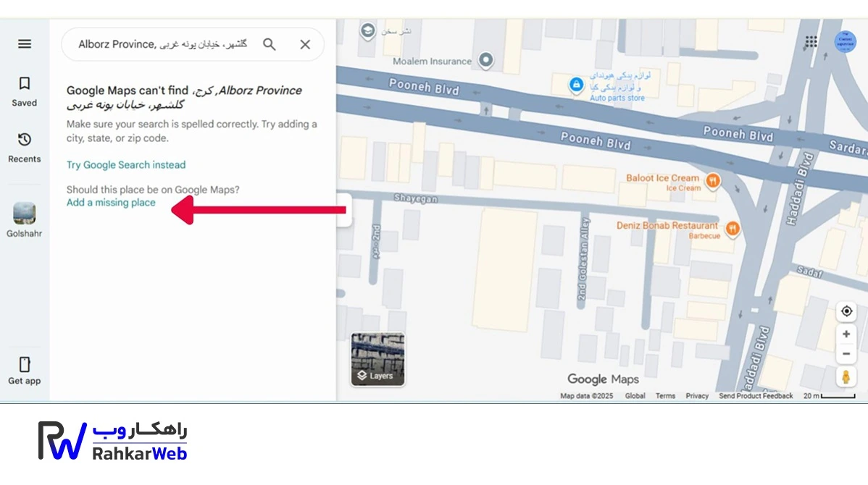Screen dimensions: 868x485
Task: Click the search magnifier icon
Action: click(x=269, y=44)
